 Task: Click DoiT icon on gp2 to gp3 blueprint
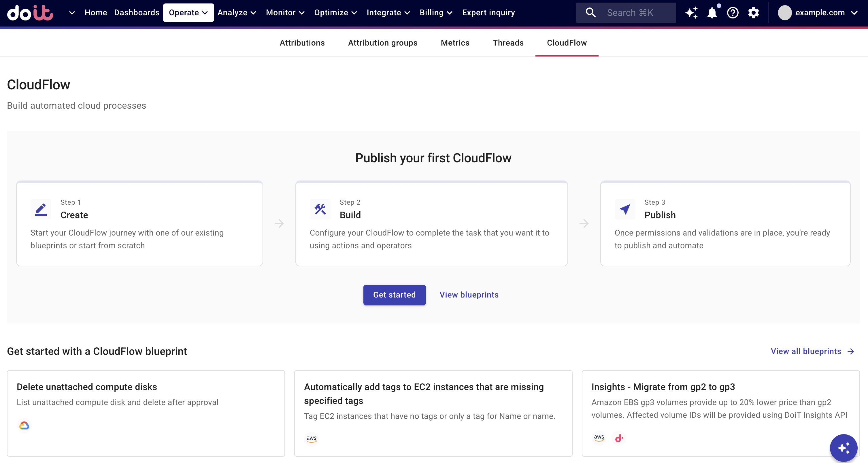click(619, 438)
